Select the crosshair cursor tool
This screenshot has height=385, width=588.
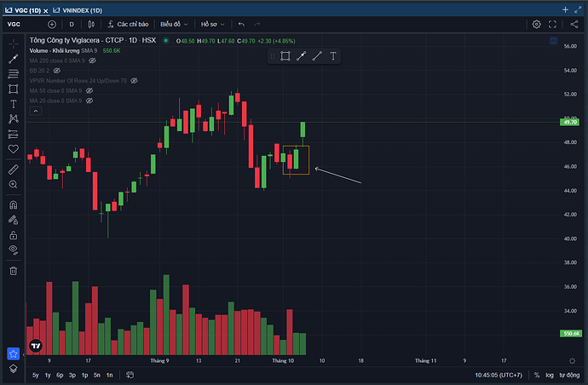(13, 44)
